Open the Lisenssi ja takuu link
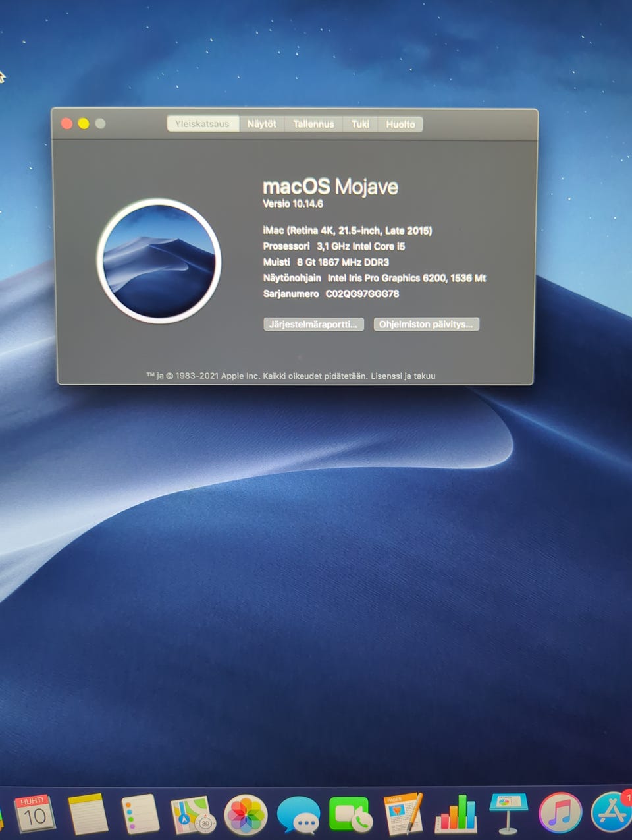Screen dimensions: 632x840 (x=403, y=376)
